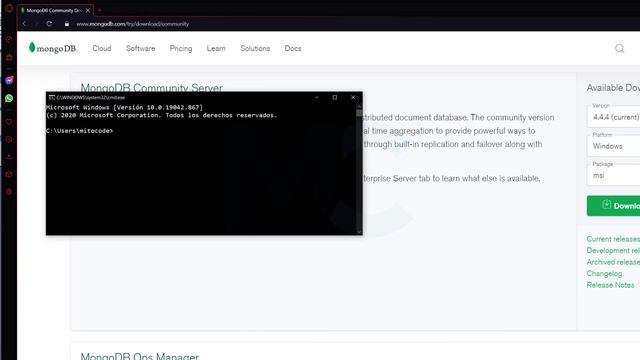Click the command prompt vertical scrollbar
This screenshot has height=360, width=640.
pyautogui.click(x=359, y=169)
